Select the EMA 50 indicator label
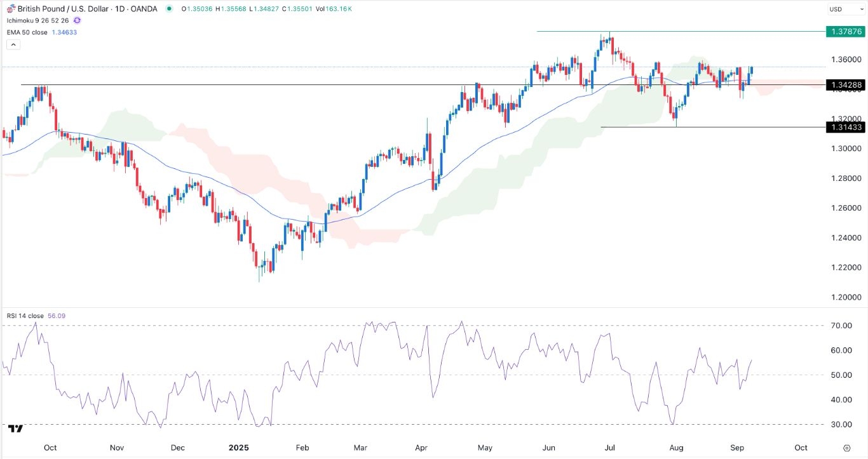 click(25, 32)
